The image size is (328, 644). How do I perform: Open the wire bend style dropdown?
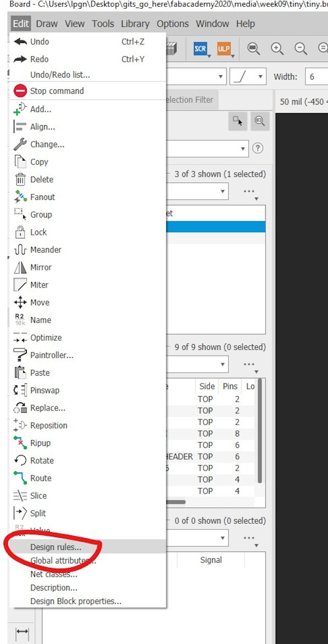(x=248, y=76)
